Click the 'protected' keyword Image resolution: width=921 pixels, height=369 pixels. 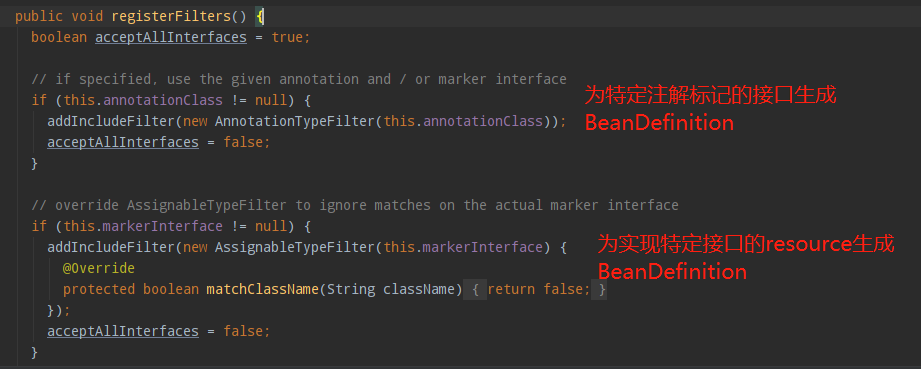pos(99,290)
